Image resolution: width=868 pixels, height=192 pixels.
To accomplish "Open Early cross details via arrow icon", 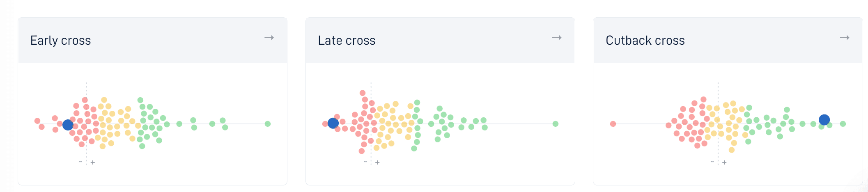I will pos(269,38).
